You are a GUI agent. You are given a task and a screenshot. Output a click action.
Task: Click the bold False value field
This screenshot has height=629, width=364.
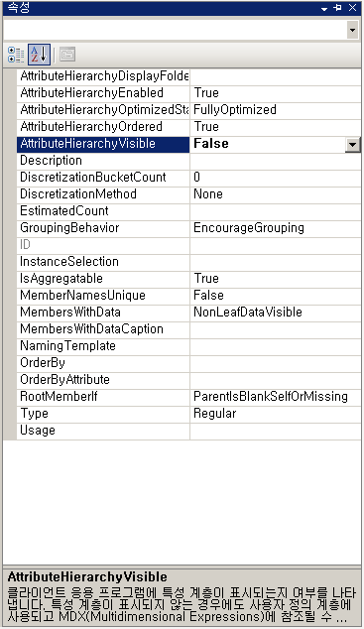(268, 144)
